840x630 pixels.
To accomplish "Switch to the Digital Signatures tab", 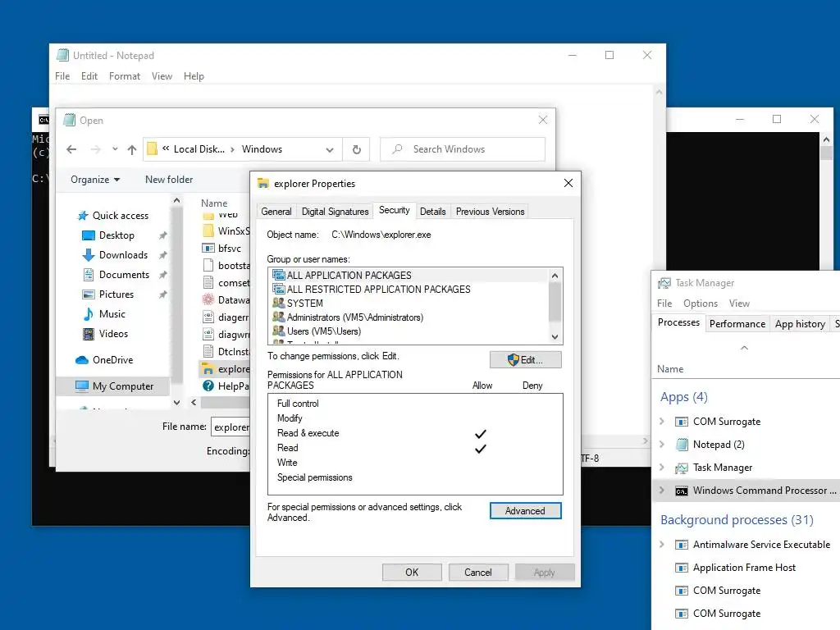I will (336, 212).
